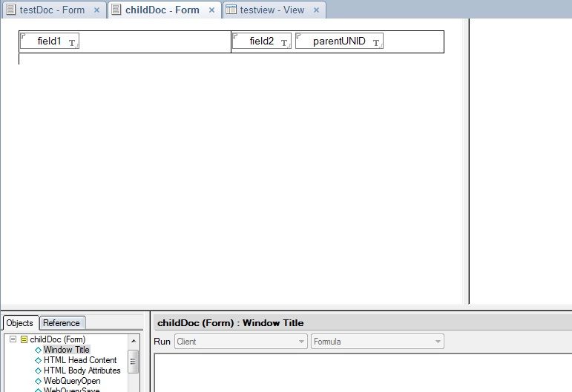Open the Run Client dropdown

click(x=240, y=342)
